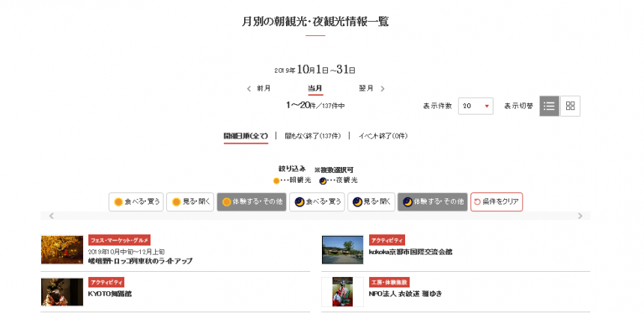
Task: Go to next month (翌月)
Action: 371,88
